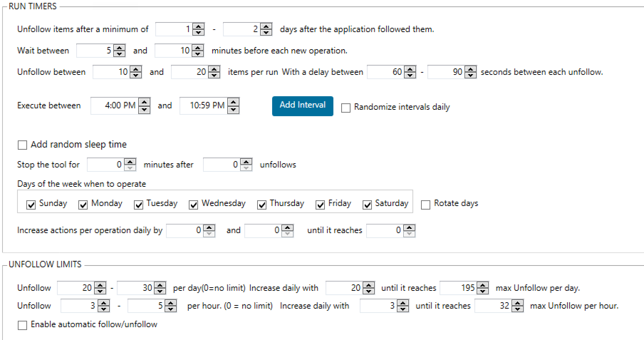The image size is (644, 340).
Task: Click the Add Interval button
Action: tap(303, 106)
